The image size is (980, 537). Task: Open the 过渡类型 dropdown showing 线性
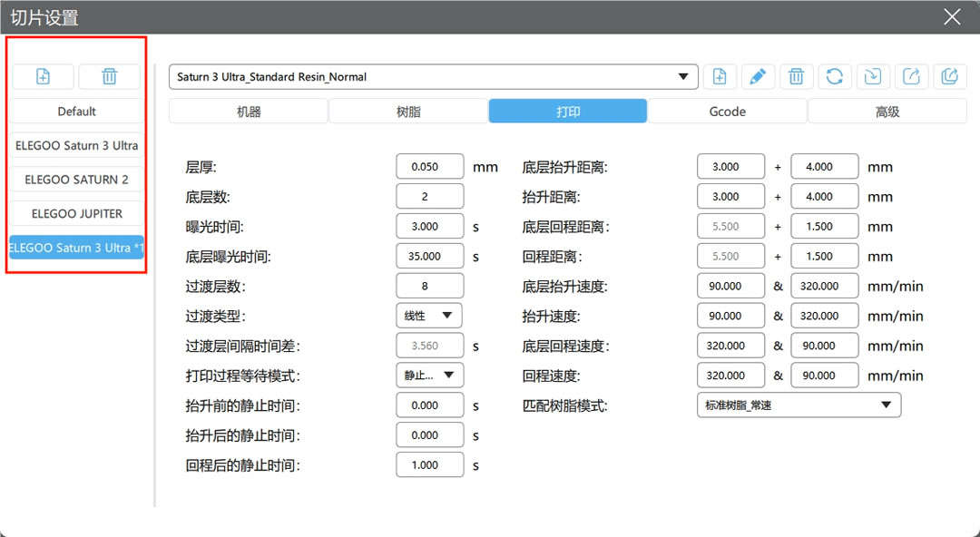(x=428, y=316)
